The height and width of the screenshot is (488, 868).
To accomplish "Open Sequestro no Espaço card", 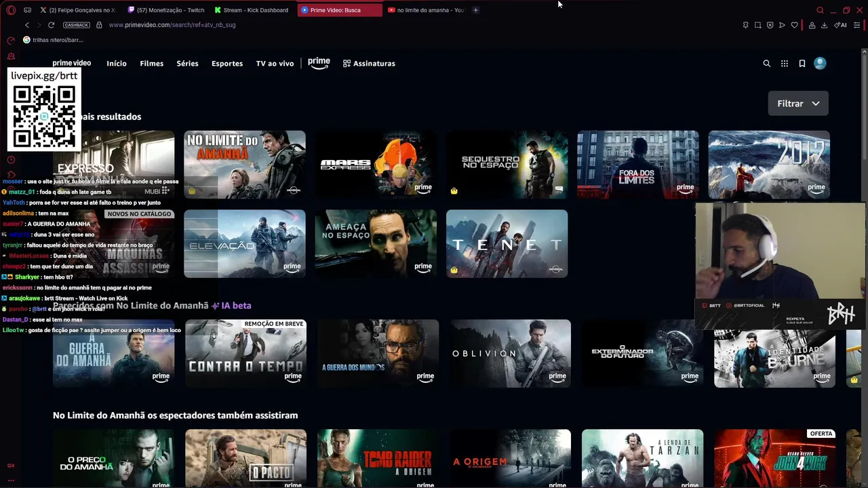I will tap(507, 165).
